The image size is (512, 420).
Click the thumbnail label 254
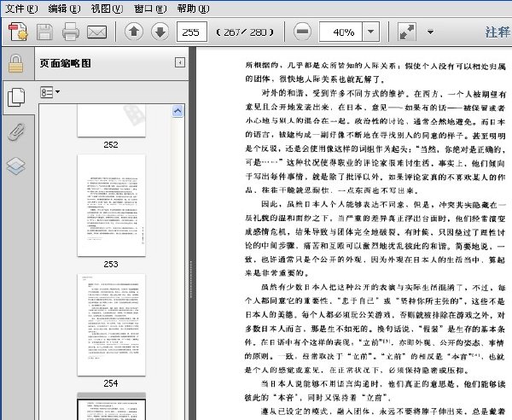[111, 383]
